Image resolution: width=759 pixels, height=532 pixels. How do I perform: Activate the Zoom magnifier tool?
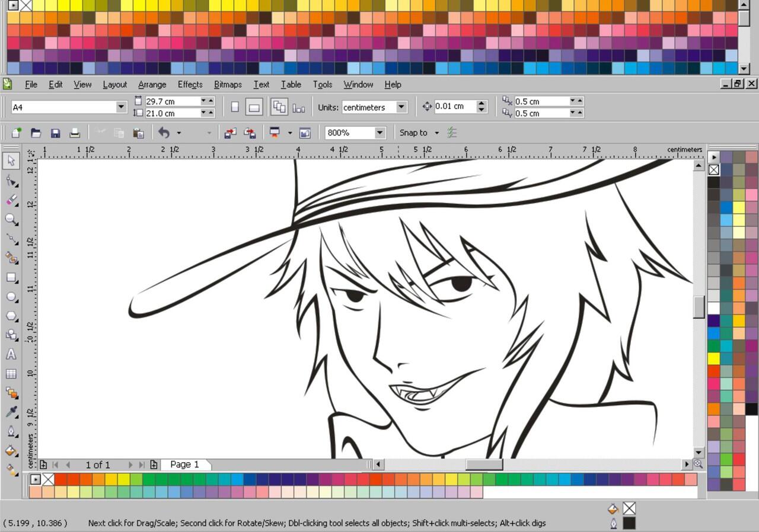11,219
